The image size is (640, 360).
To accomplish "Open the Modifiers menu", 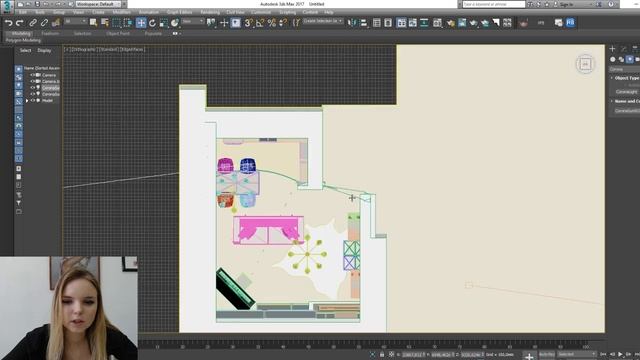I will tap(122, 12).
